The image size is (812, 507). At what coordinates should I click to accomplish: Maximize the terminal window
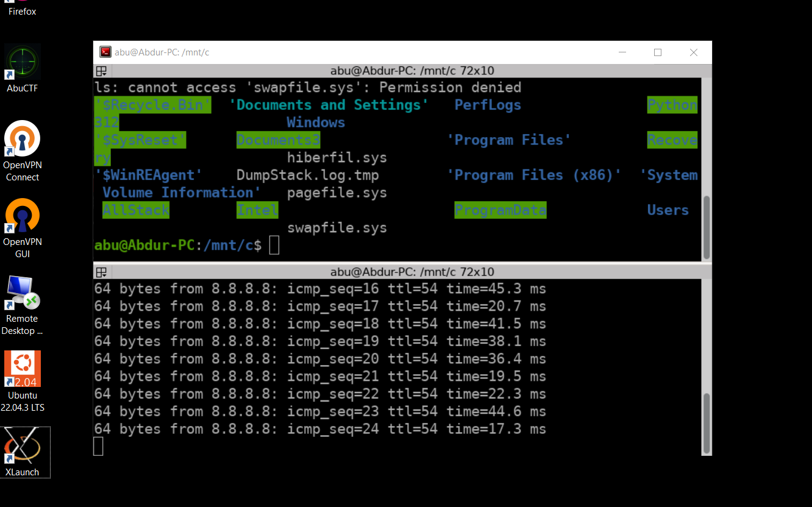click(x=658, y=52)
